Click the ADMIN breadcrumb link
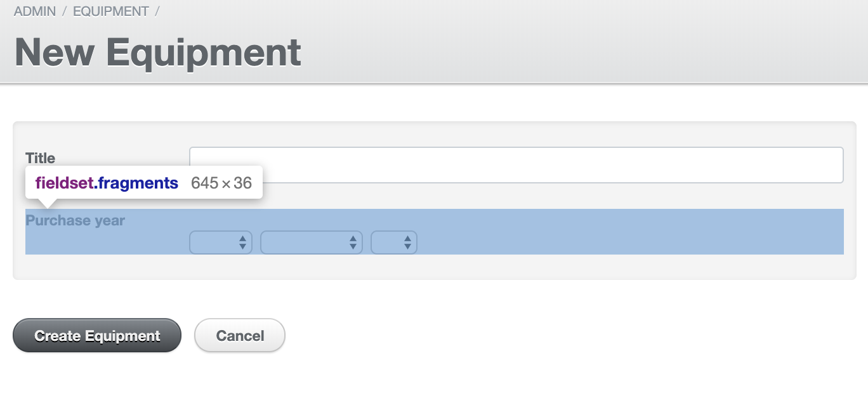This screenshot has width=868, height=405. 34,11
